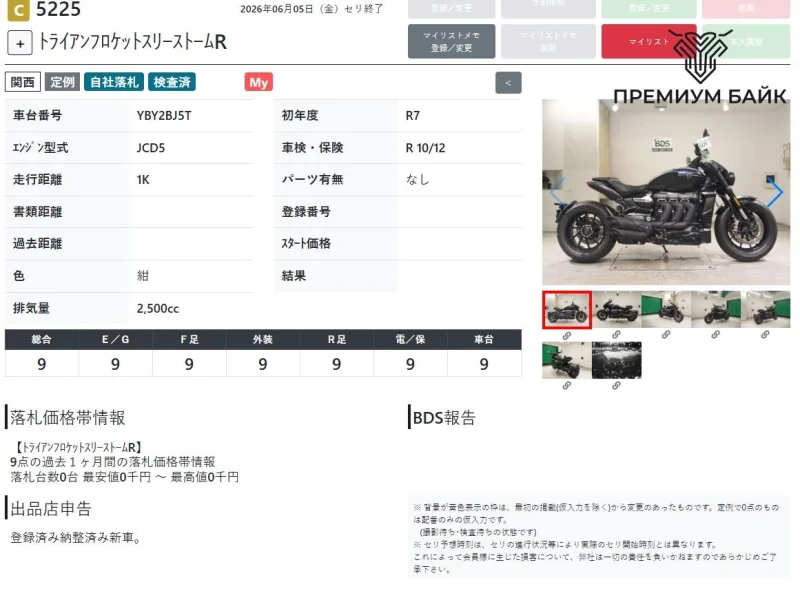Click link icon under dark close-up thumbnail

[x=616, y=386]
